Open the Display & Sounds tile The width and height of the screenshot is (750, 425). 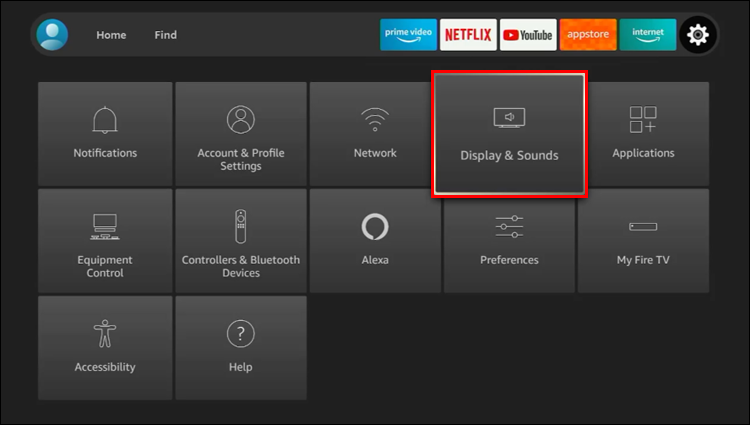point(509,134)
